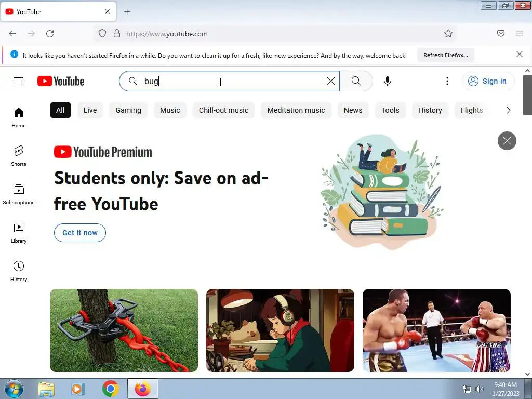Click the Firefox forward arrow
532x399 pixels.
pos(31,34)
